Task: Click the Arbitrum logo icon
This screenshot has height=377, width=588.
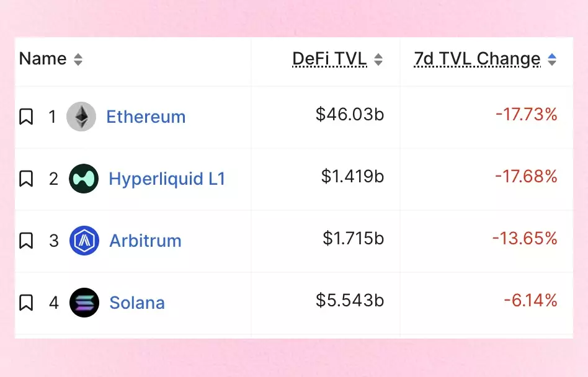Action: [84, 241]
